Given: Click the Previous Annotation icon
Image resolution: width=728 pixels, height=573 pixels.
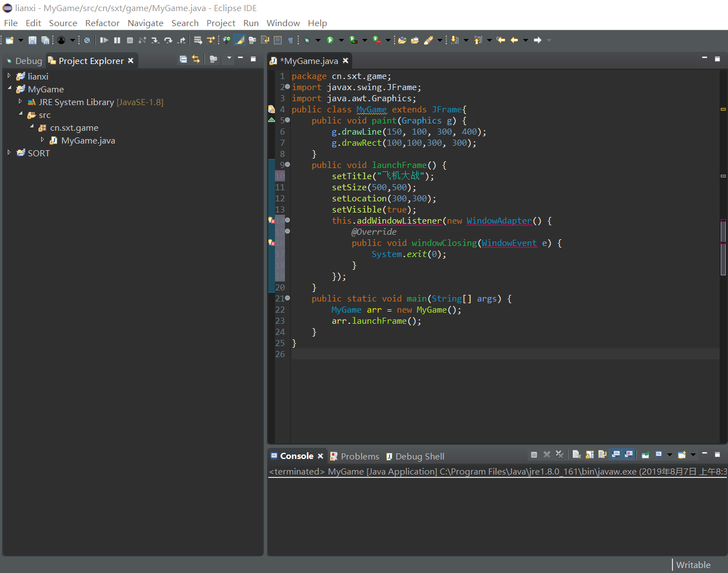Looking at the screenshot, I should click(x=478, y=40).
